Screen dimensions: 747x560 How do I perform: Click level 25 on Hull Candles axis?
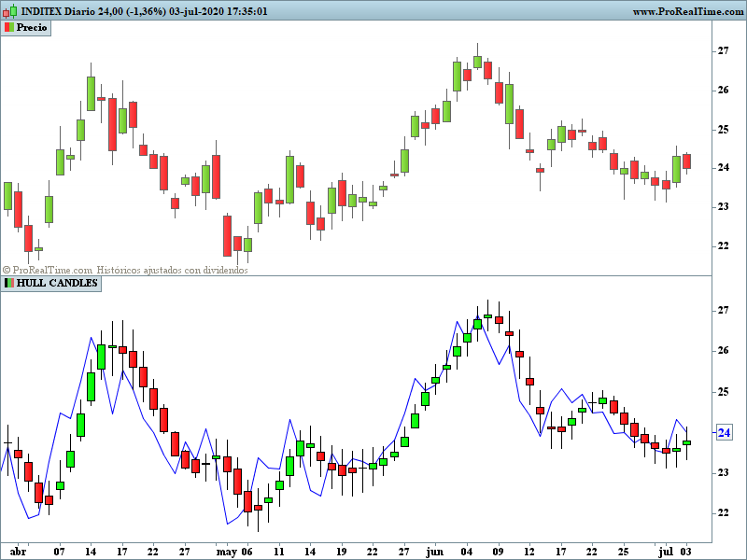(x=723, y=392)
